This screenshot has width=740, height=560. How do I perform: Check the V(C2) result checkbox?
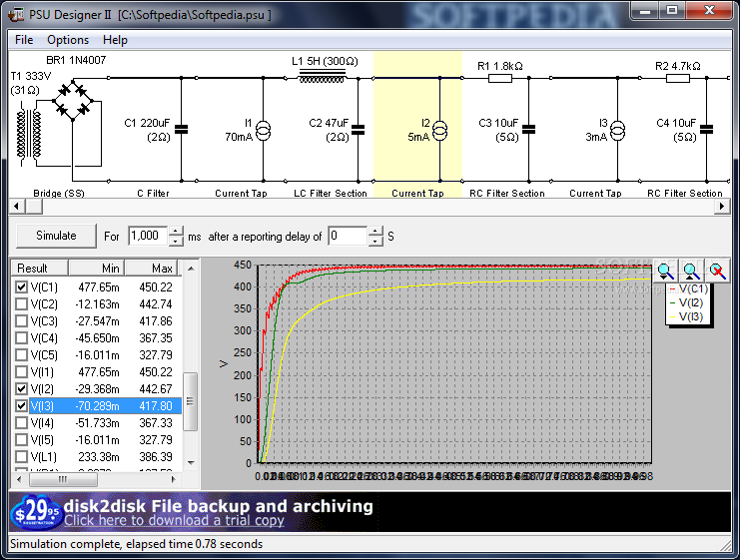click(21, 303)
